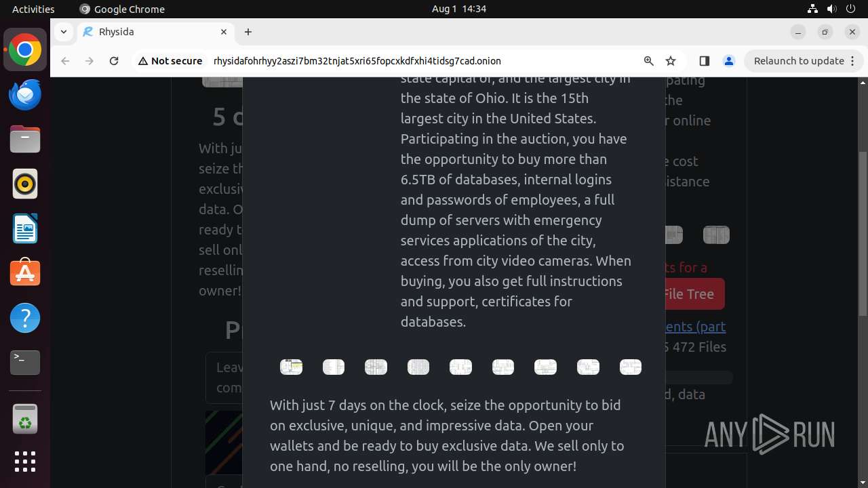Open Google Chrome from the dock
The width and height of the screenshot is (868, 488).
(x=25, y=50)
